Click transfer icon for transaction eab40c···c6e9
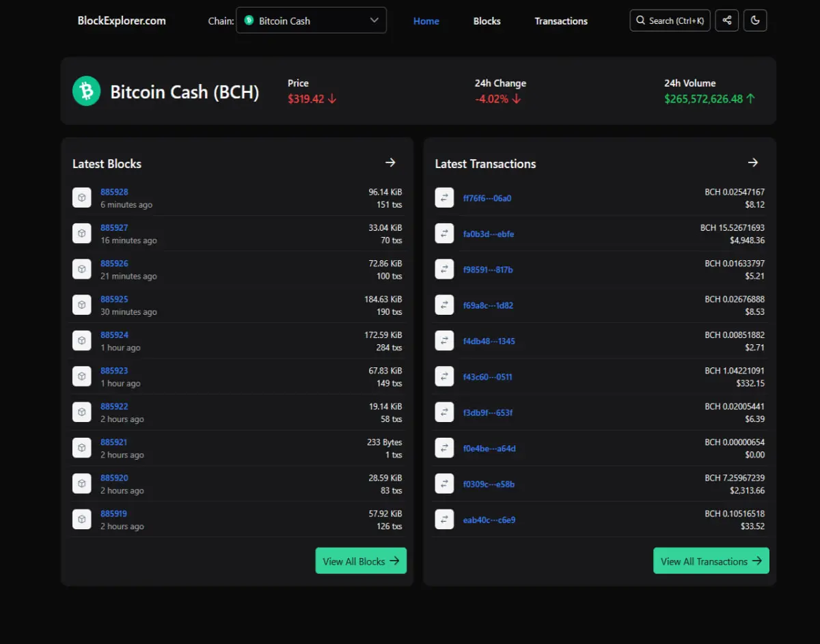Screen dimensions: 820x644 [444, 519]
